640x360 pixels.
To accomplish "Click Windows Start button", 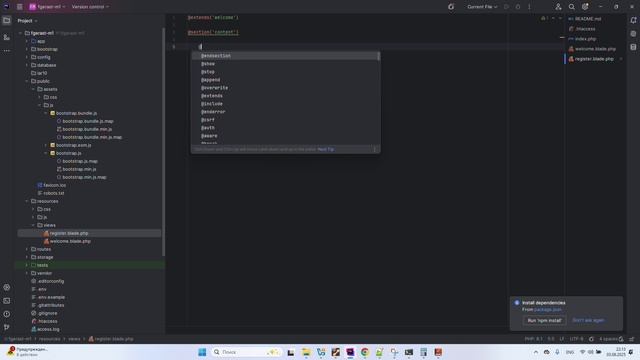I will tap(202, 352).
